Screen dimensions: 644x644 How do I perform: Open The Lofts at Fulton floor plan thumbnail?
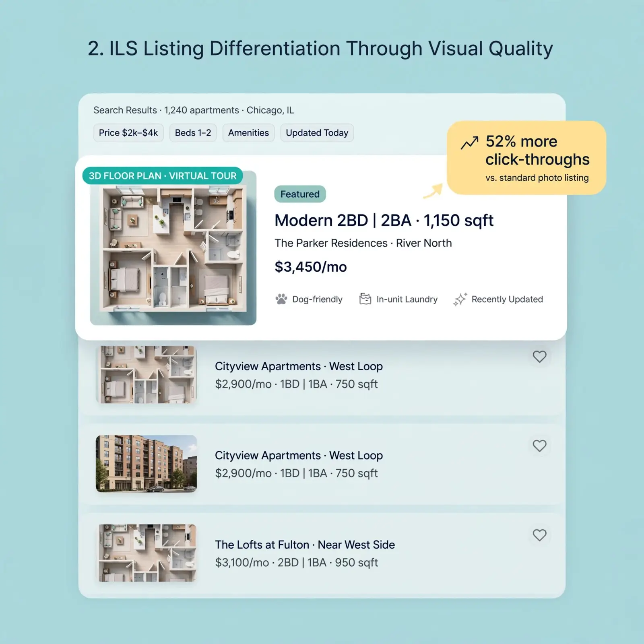pyautogui.click(x=147, y=553)
